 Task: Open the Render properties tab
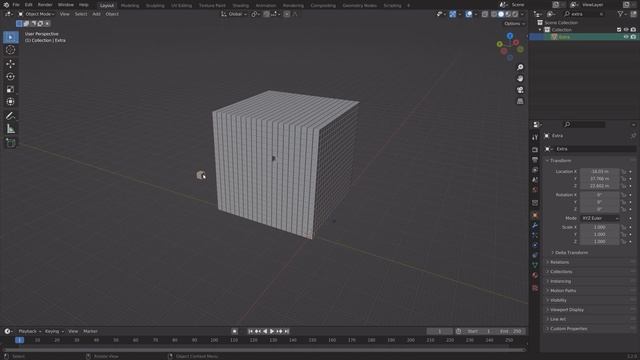(535, 150)
